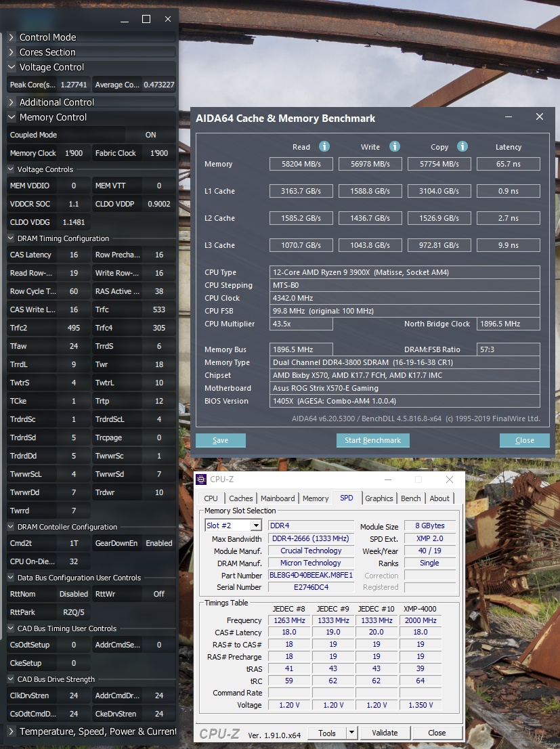The image size is (560, 749).
Task: Click the RttPark RZQ/5 value
Action: point(74,612)
